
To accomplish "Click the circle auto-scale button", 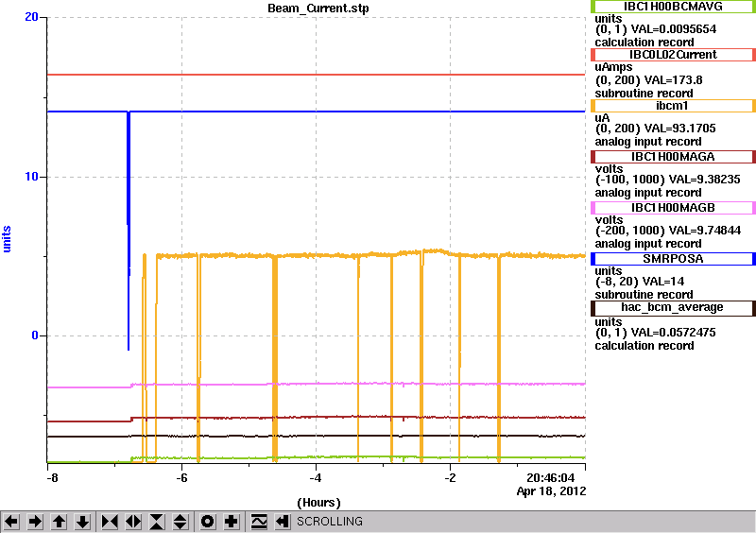I will [x=208, y=522].
